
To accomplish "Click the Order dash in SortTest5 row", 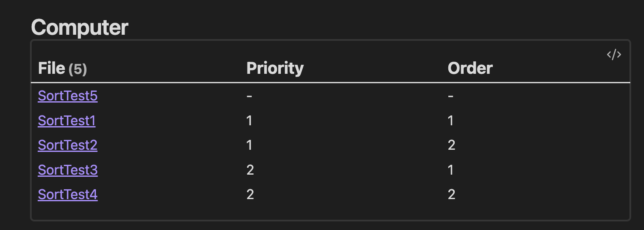I will coord(450,96).
